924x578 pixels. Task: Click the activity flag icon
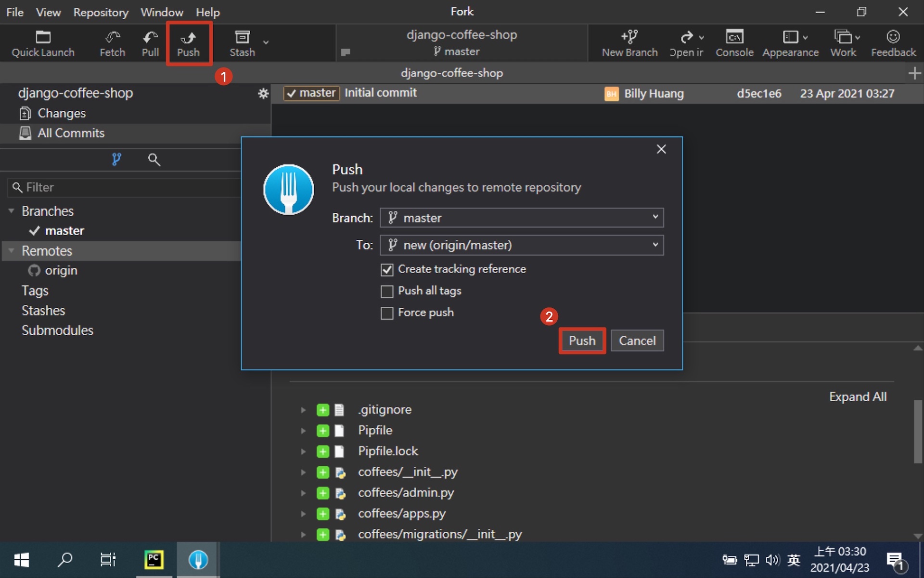click(x=345, y=52)
